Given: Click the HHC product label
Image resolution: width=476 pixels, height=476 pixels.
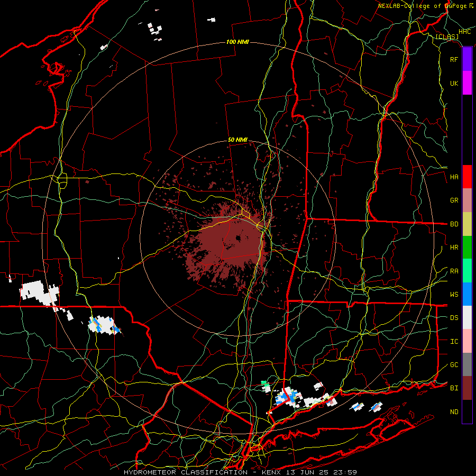Looking at the screenshot, I should tap(465, 32).
